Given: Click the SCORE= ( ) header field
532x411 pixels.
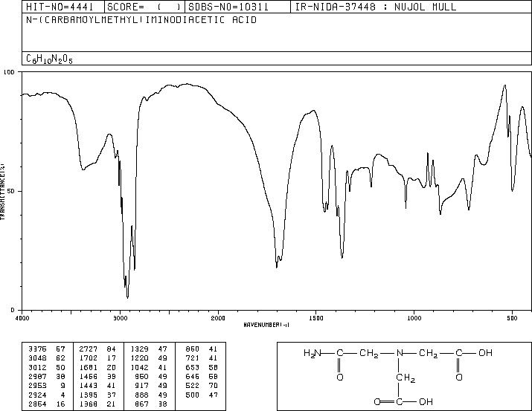Looking at the screenshot, I should pos(144,7).
